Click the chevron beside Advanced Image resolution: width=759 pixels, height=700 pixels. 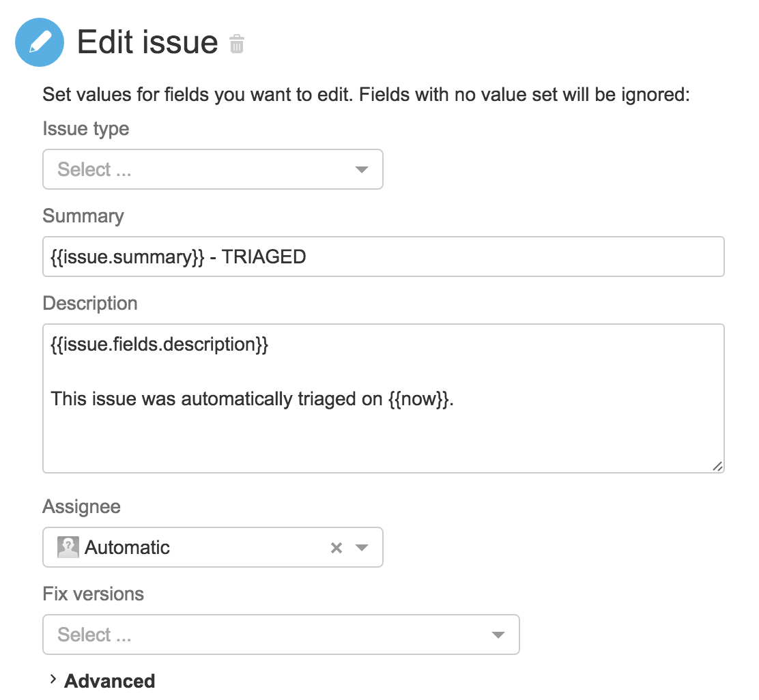click(x=53, y=680)
